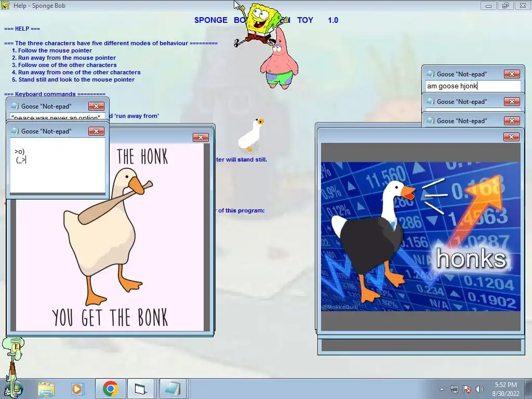Screen dimensions: 532x399
Task: Click the Sponge Bob help window title icon
Action: pos(5,5)
